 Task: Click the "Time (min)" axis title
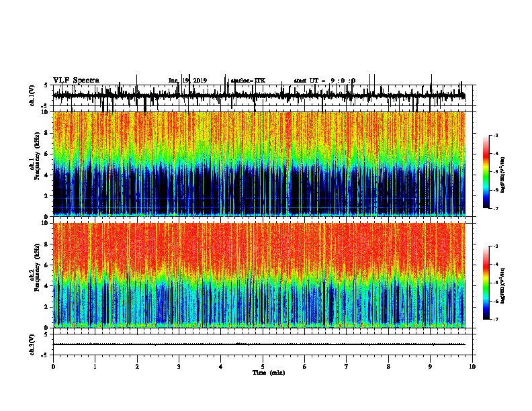coord(269,373)
